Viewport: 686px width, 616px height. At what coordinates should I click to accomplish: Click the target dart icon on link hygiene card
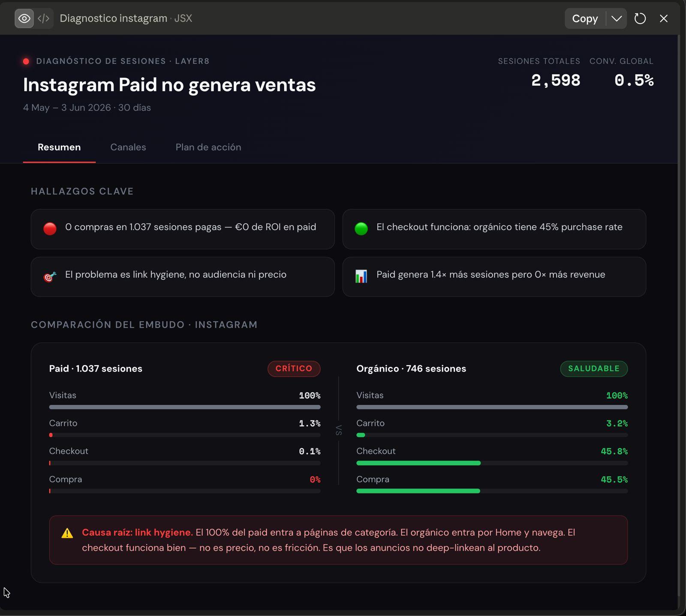(x=50, y=276)
